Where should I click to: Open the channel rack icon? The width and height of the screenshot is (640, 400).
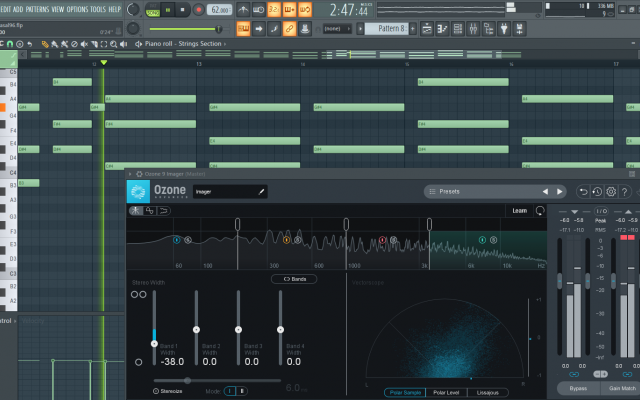click(x=458, y=29)
